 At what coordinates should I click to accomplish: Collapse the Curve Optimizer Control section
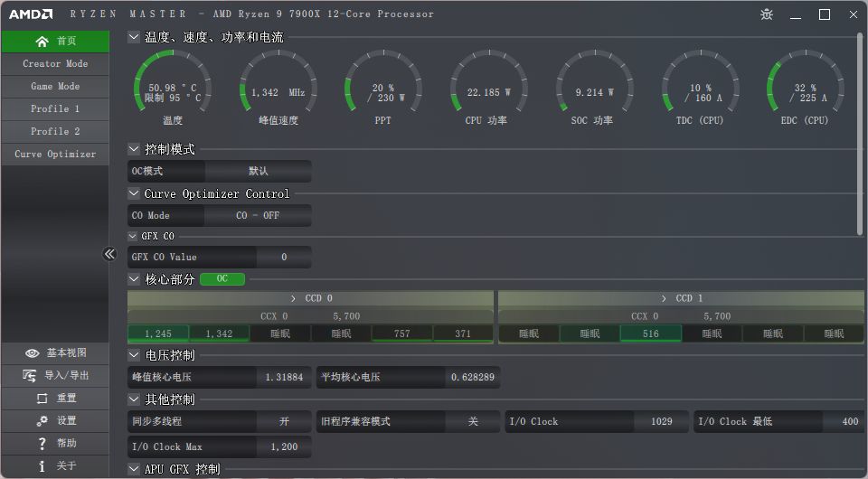pos(134,193)
